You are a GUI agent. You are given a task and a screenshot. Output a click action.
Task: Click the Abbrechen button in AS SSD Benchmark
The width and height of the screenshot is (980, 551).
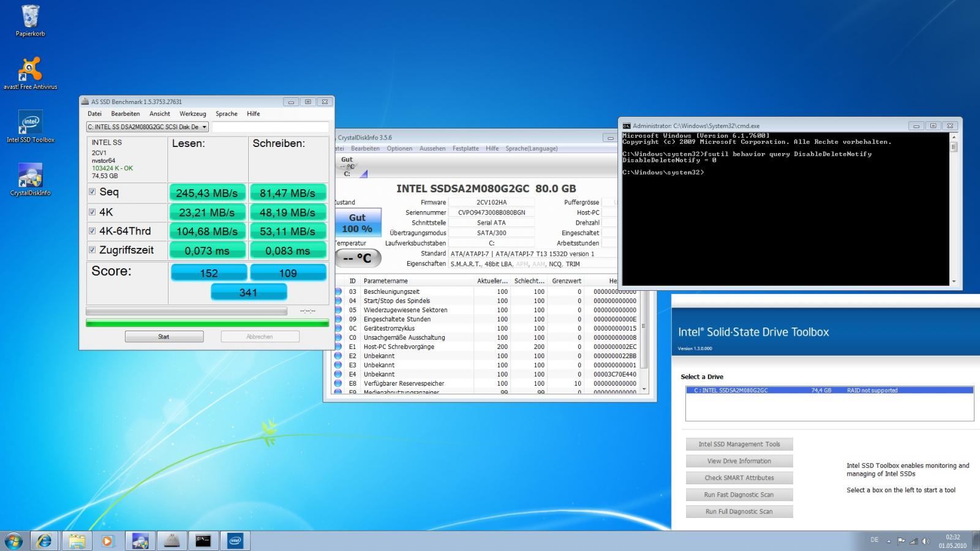click(260, 337)
